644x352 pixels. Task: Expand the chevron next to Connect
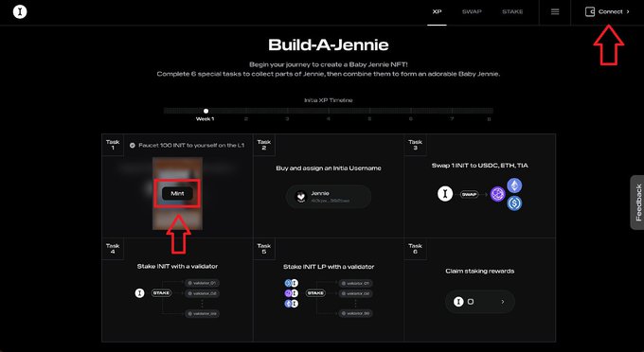(628, 12)
